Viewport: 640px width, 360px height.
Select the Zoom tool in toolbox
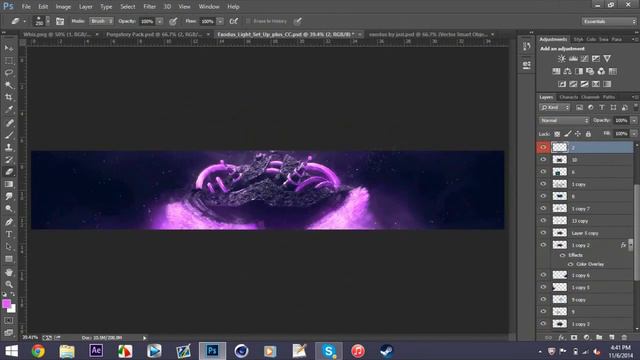pos(9,284)
